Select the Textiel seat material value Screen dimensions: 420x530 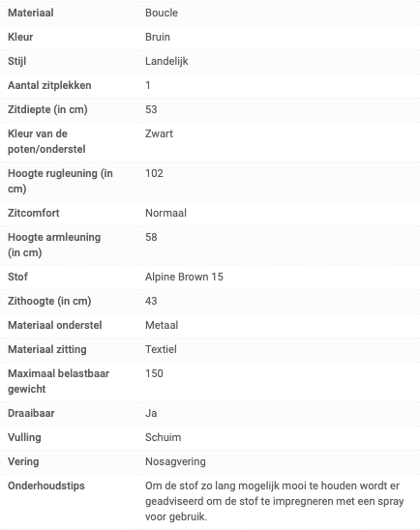click(x=161, y=349)
